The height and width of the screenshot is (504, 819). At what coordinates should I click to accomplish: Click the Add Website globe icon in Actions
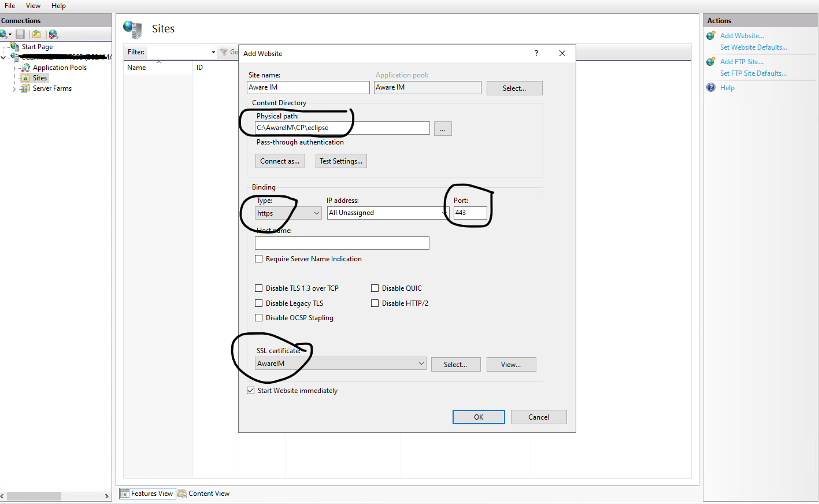(711, 35)
